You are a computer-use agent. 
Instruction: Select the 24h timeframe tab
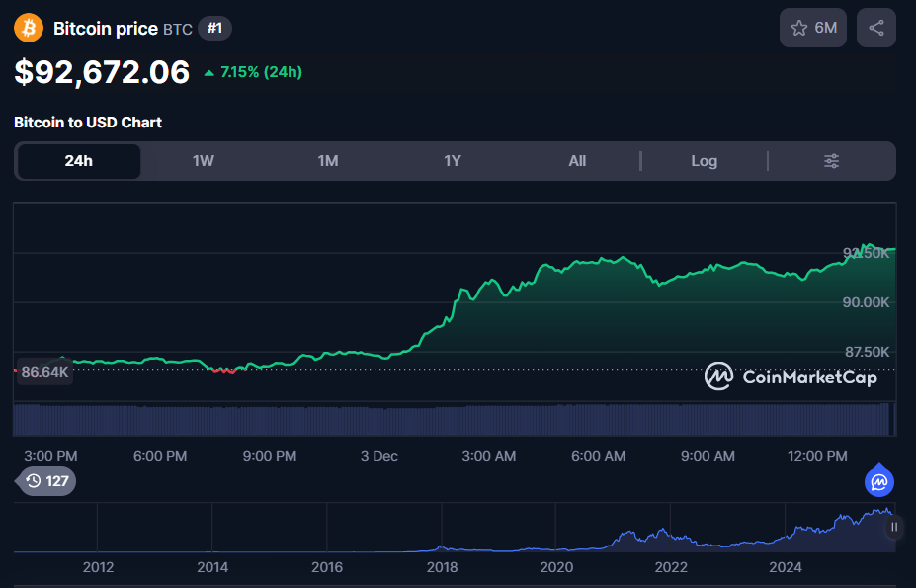click(79, 161)
